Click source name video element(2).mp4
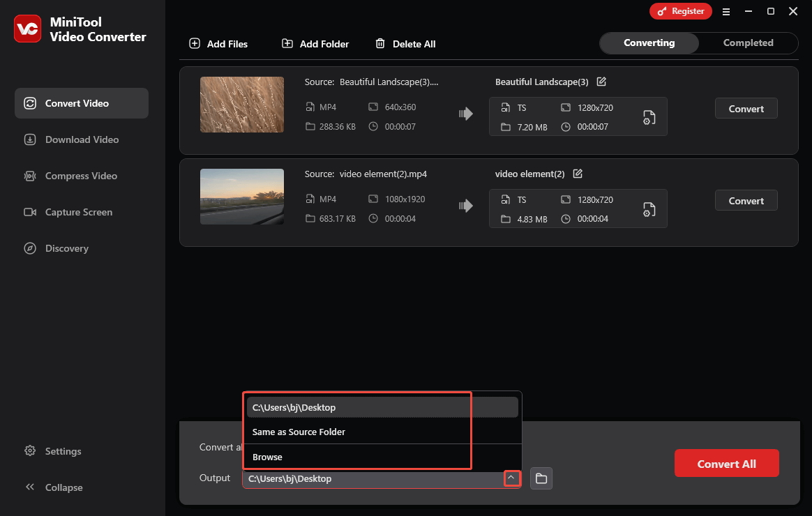 [x=383, y=174]
